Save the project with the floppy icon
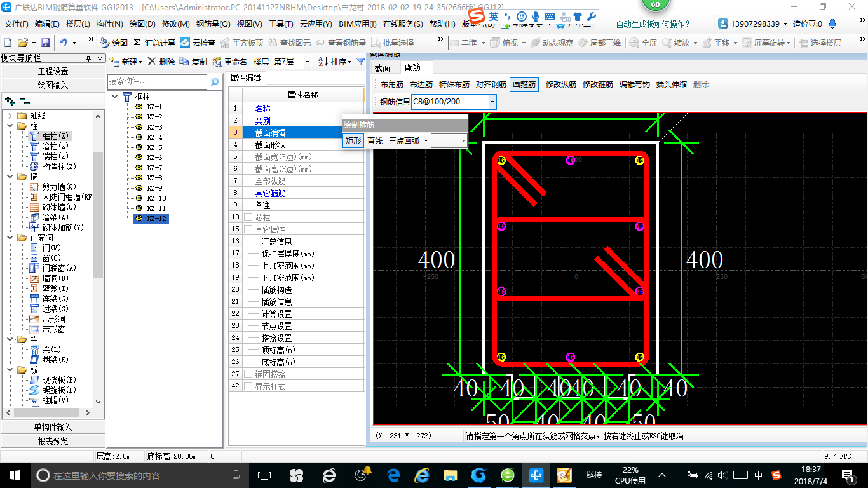This screenshot has height=488, width=868. pyautogui.click(x=45, y=43)
